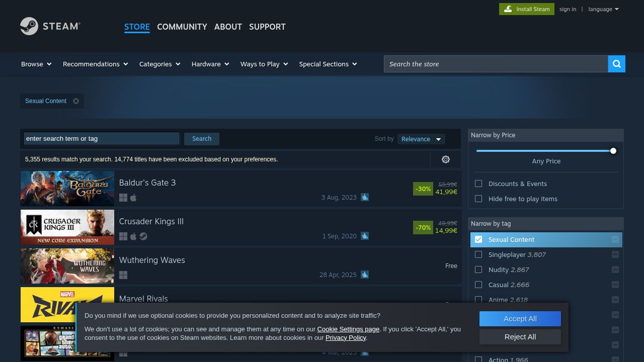Click thumbs-up review icon for Wuthering Waves
The width and height of the screenshot is (644, 362).
(x=365, y=275)
